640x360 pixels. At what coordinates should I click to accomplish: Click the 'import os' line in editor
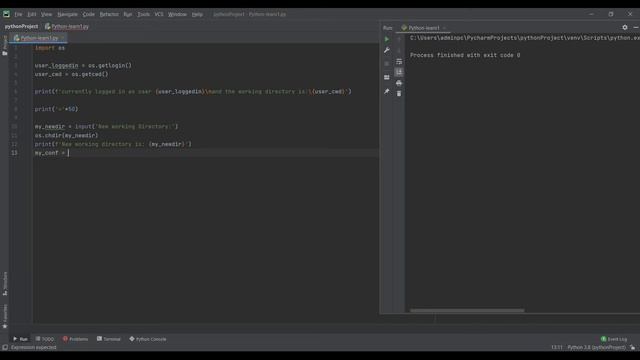pyautogui.click(x=50, y=48)
